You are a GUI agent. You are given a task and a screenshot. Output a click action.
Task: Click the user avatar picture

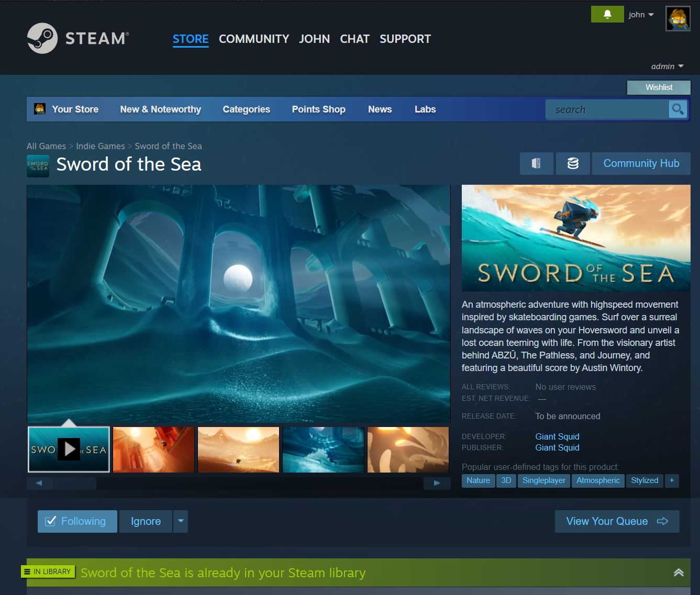(x=677, y=19)
